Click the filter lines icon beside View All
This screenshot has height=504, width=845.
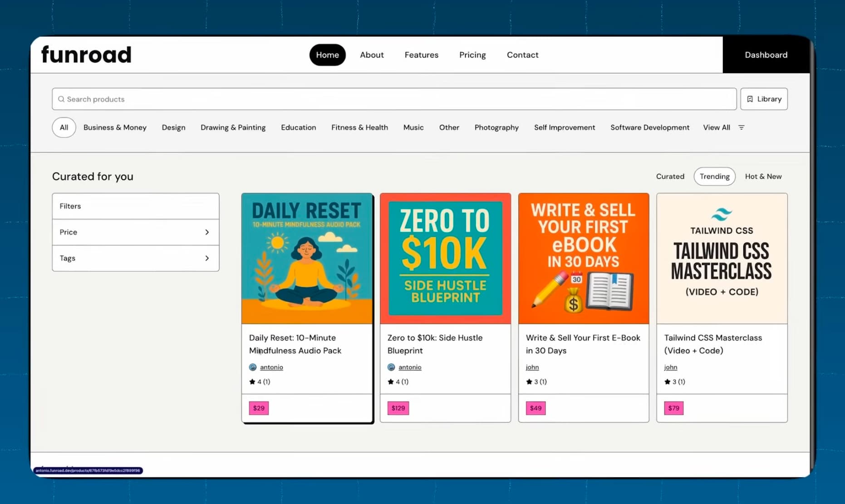[x=741, y=127]
